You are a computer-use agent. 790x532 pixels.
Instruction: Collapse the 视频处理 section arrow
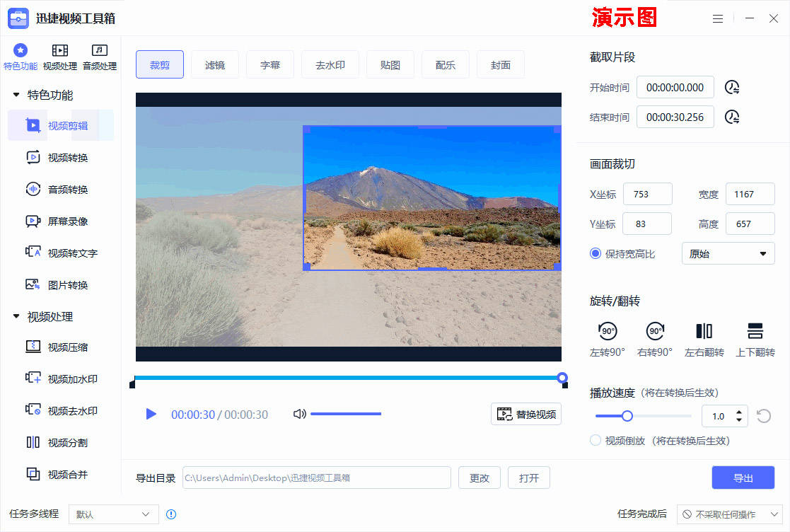point(16,316)
